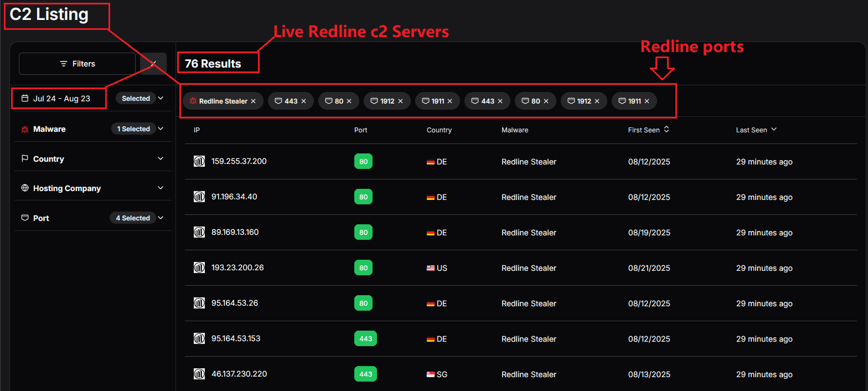
Task: Open IP address 95.164.53.26
Action: [x=235, y=303]
